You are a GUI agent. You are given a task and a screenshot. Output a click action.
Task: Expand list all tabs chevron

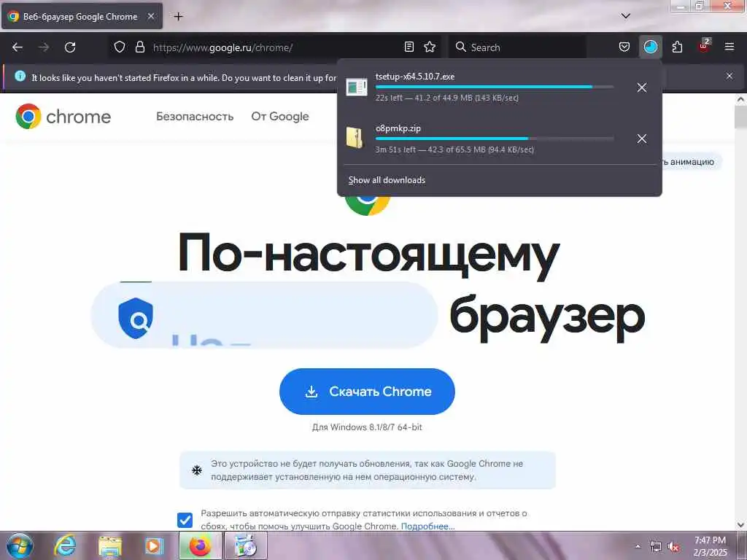tap(626, 16)
